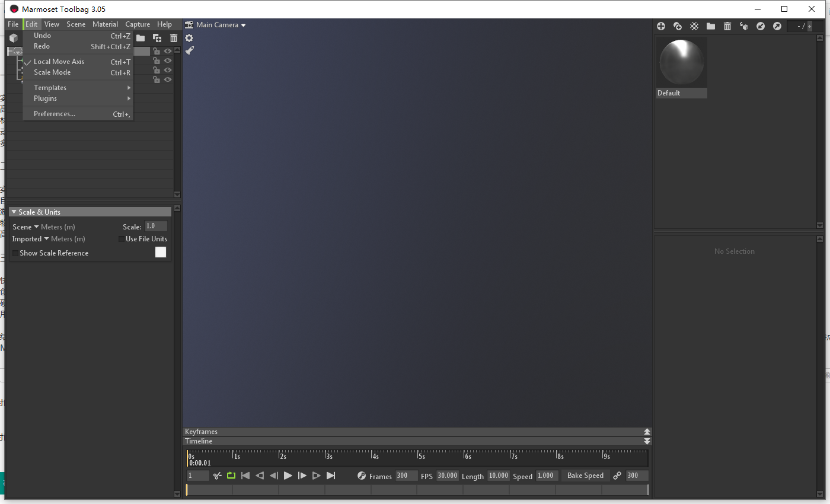Viewport: 830px width, 504px height.
Task: Go to next keyframe
Action: click(x=317, y=476)
